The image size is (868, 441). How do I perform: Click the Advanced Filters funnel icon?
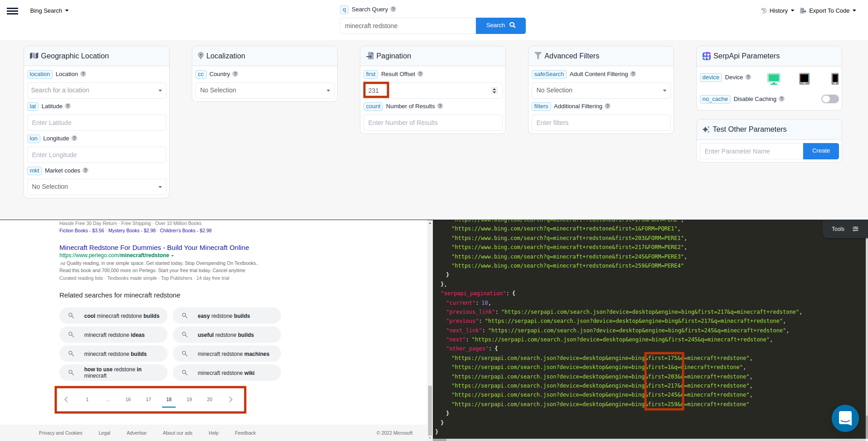[538, 56]
